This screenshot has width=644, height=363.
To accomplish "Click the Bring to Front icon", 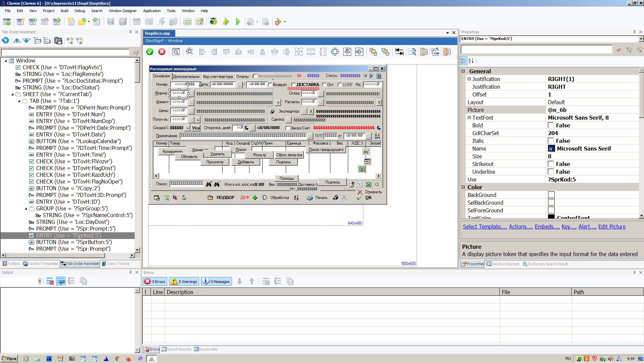I will pos(373,52).
